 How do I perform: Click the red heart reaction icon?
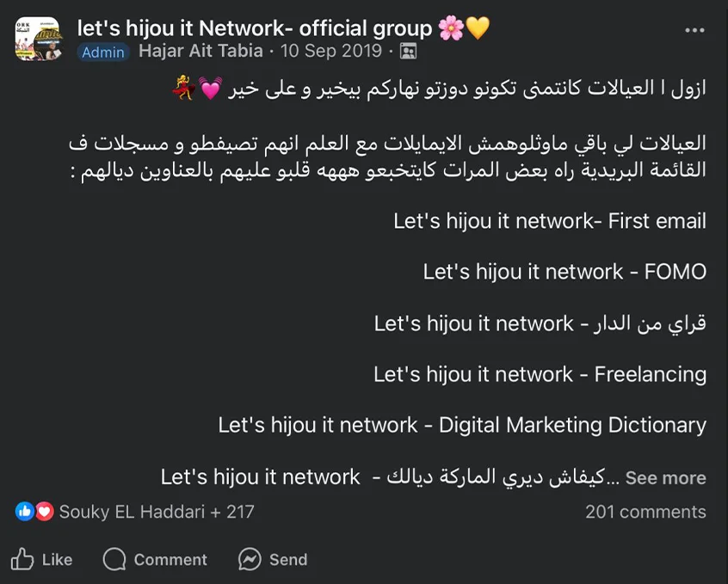(x=45, y=512)
